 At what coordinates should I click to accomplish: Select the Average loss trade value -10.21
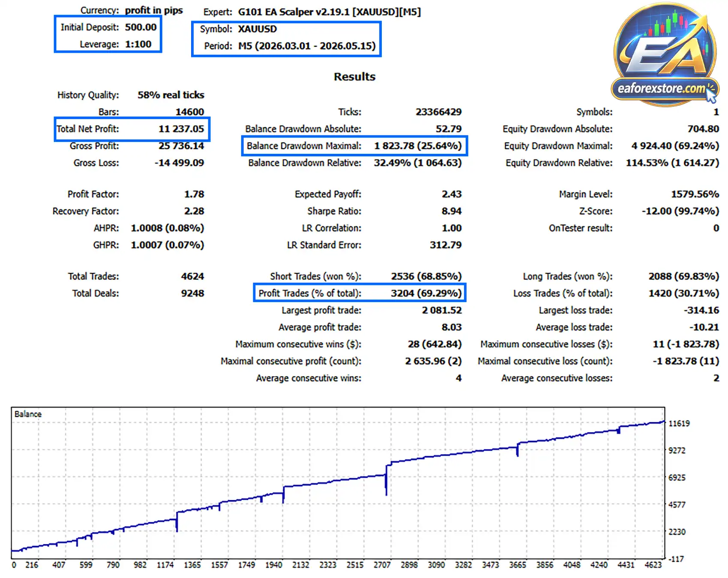tap(704, 327)
